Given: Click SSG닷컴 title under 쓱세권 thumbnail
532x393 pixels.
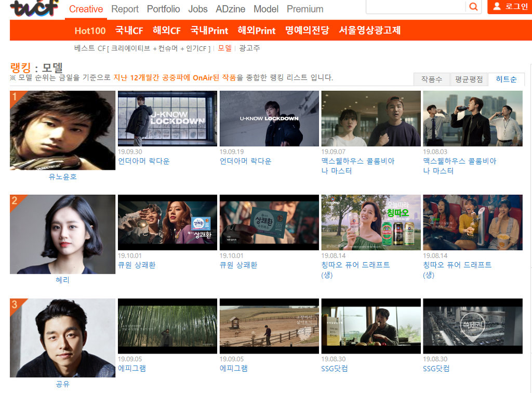Looking at the screenshot, I should [436, 369].
